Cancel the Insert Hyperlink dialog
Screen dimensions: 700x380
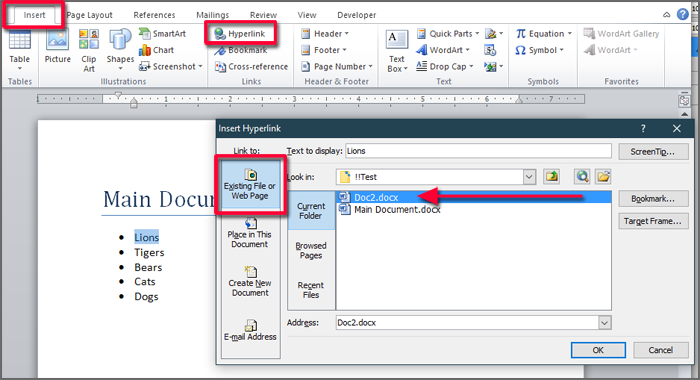(660, 350)
